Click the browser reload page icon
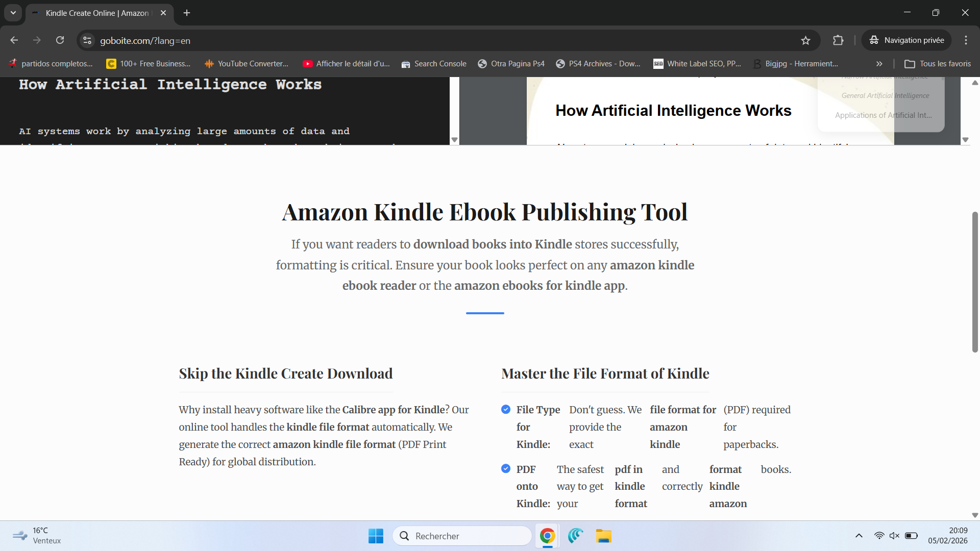The width and height of the screenshot is (980, 551). [x=60, y=40]
